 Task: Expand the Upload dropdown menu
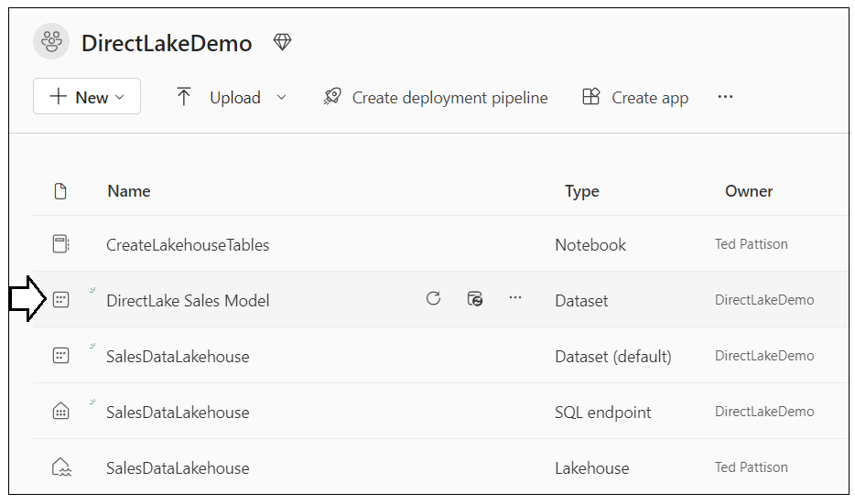click(x=281, y=97)
